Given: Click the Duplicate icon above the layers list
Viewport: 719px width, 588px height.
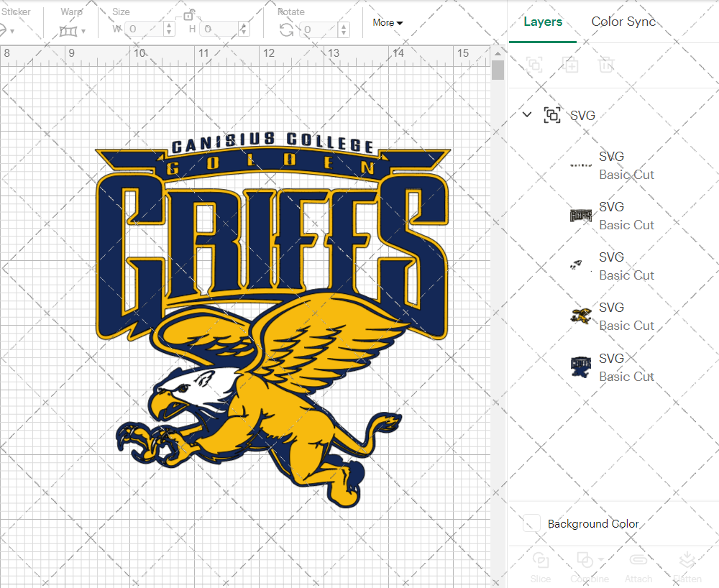Looking at the screenshot, I should click(x=571, y=65).
